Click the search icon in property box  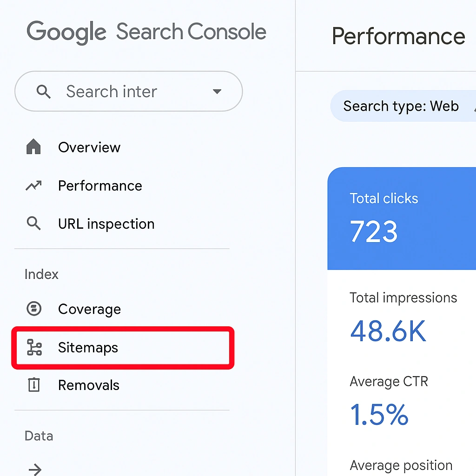click(x=44, y=92)
